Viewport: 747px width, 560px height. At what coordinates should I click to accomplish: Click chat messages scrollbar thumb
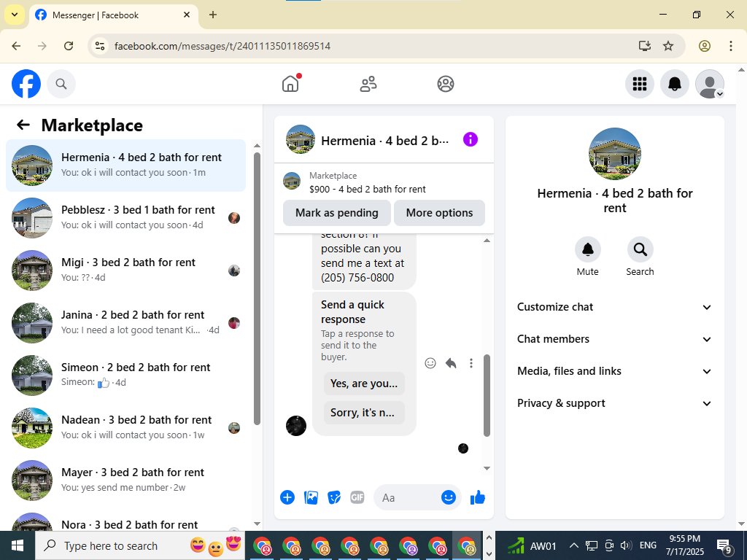[x=487, y=395]
